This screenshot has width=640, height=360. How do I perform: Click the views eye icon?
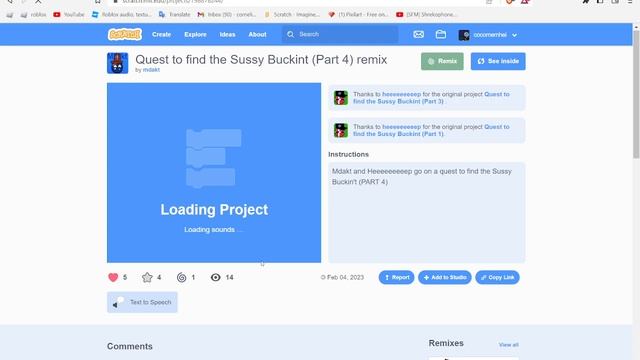click(x=216, y=278)
